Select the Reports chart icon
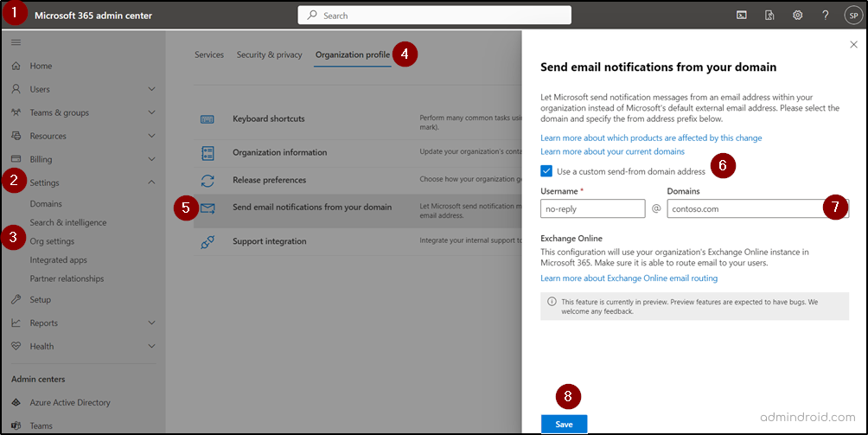The image size is (868, 435). [x=16, y=323]
